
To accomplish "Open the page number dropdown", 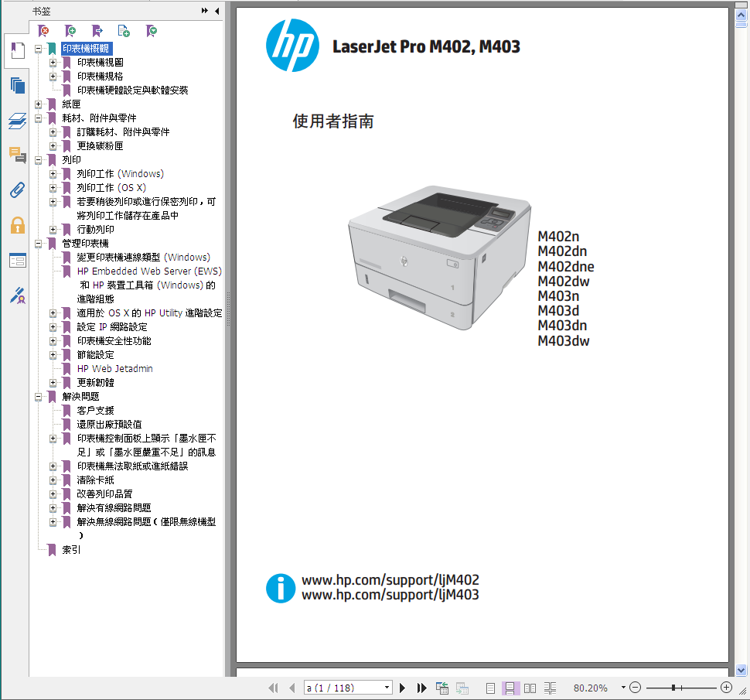I will [387, 688].
